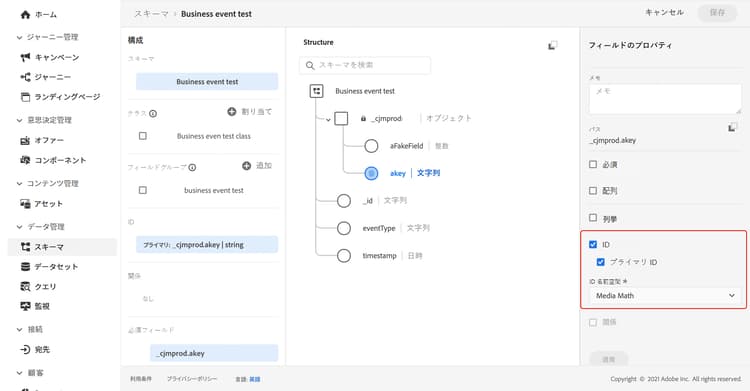750x391 pixels.
Task: Click the メモ note text area
Action: [665, 99]
